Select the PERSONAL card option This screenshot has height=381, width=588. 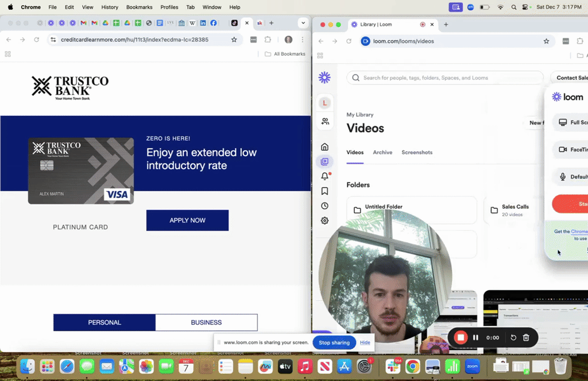pos(105,322)
